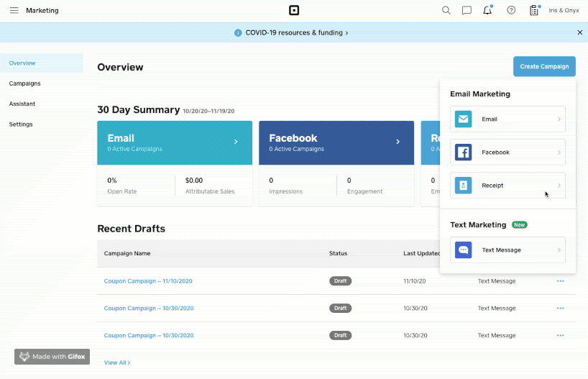Open the messages chat icon
The height and width of the screenshot is (379, 588).
click(467, 11)
